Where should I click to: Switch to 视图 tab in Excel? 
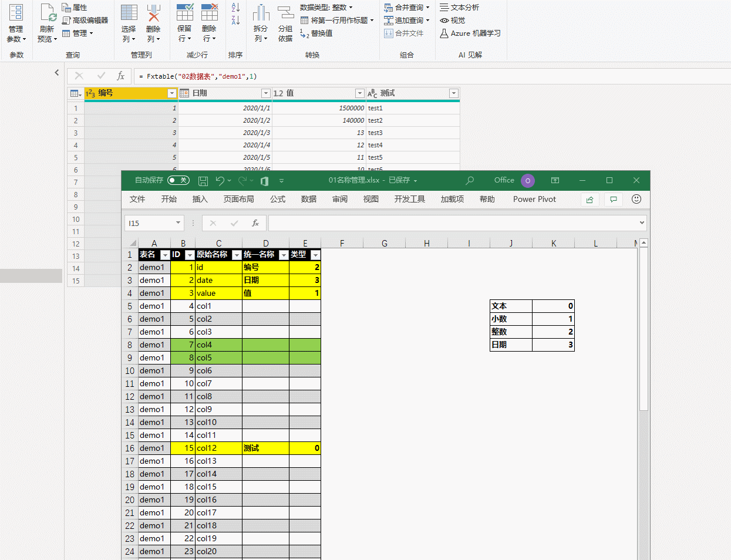click(371, 200)
